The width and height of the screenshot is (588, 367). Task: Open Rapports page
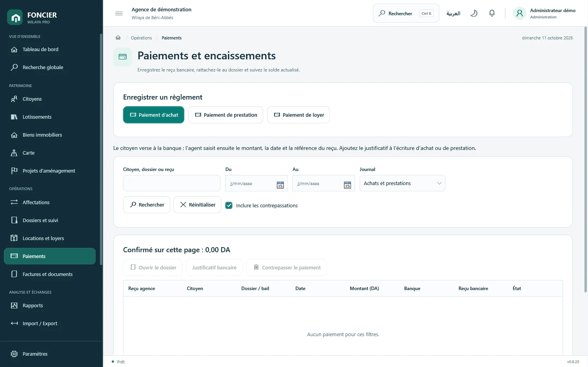[50, 306]
